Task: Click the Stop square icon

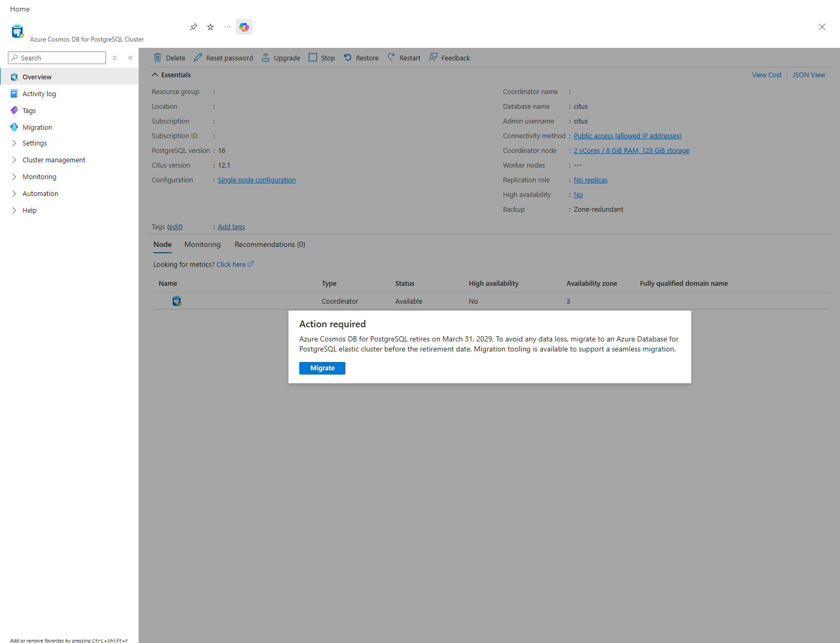Action: [313, 57]
